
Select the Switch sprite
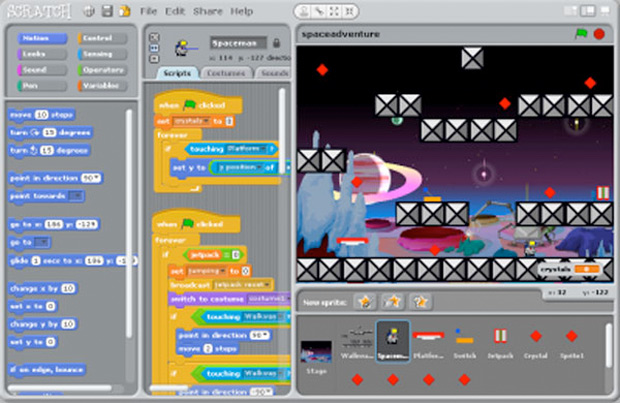[x=464, y=343]
